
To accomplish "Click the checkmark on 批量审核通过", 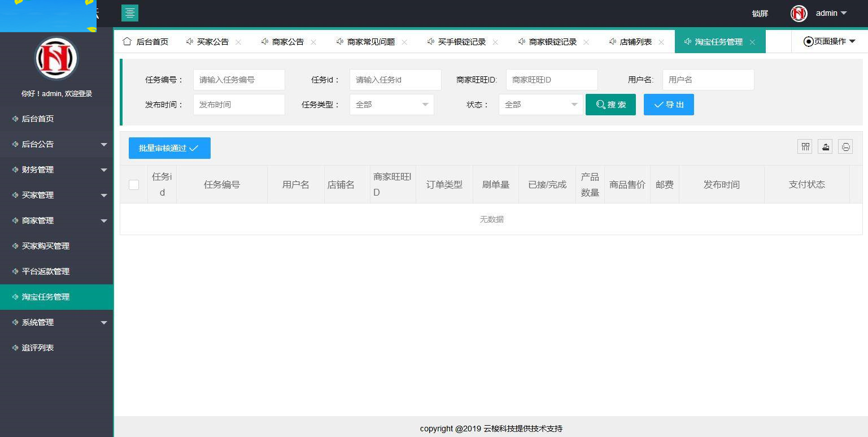I will (194, 148).
